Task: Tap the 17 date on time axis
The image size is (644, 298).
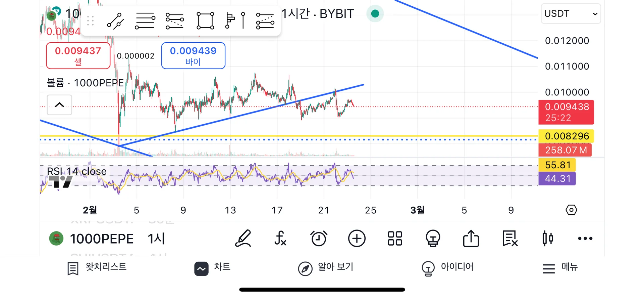Action: pyautogui.click(x=277, y=210)
